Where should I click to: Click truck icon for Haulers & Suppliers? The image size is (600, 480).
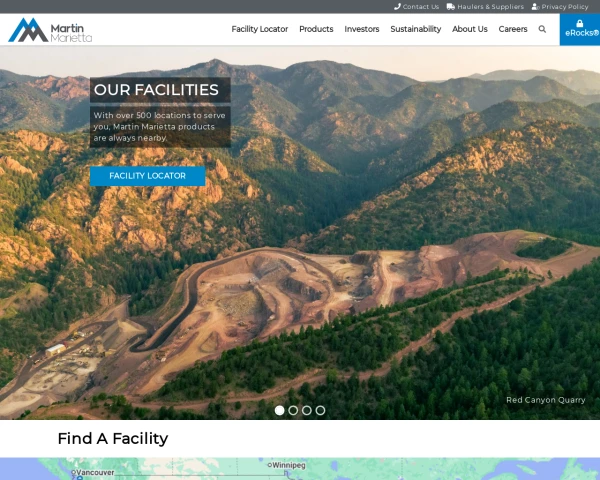pos(451,7)
